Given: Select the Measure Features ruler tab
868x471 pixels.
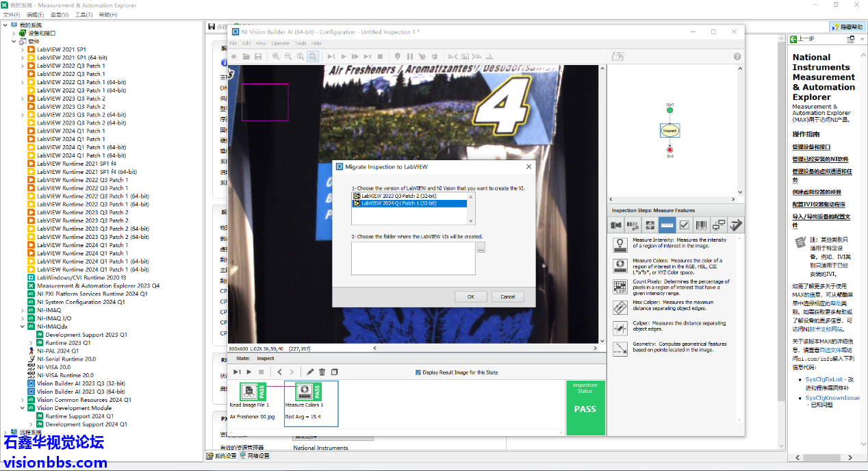Looking at the screenshot, I should tap(667, 225).
